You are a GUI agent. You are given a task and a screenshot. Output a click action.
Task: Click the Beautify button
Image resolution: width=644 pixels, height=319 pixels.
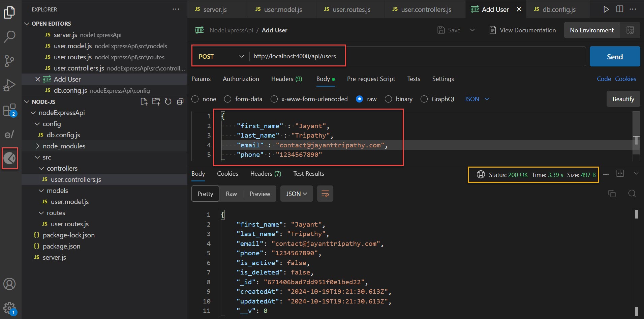pyautogui.click(x=623, y=99)
